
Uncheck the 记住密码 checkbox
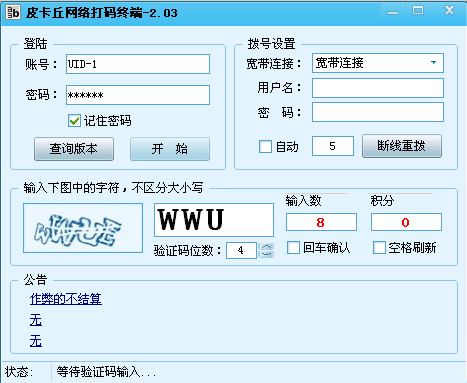tap(74, 121)
